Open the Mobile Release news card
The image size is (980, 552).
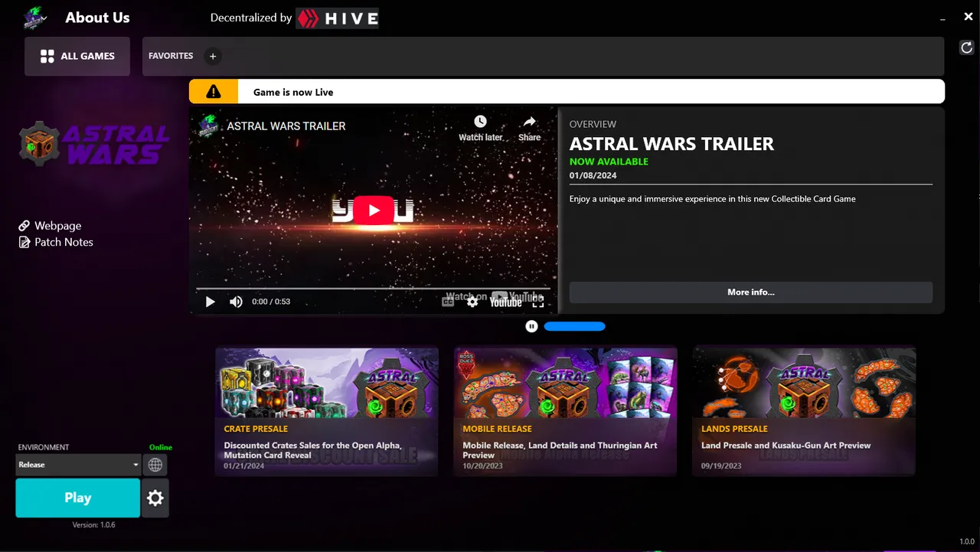point(566,412)
